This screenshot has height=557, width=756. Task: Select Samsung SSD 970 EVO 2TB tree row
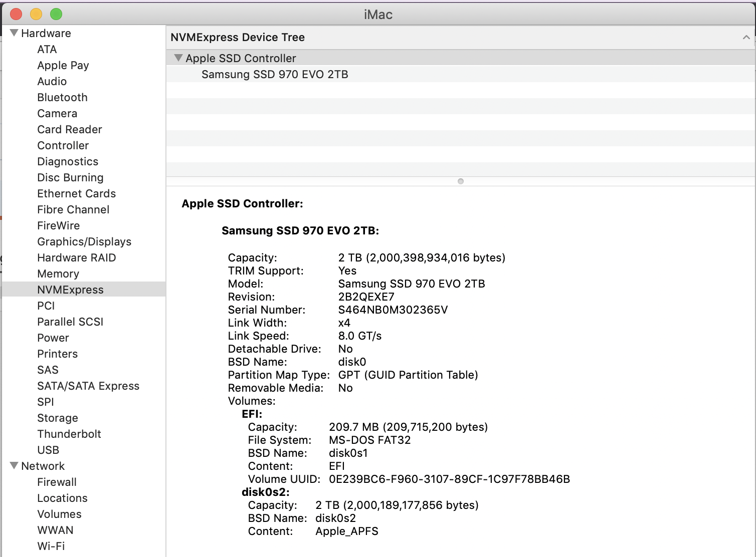click(x=461, y=74)
